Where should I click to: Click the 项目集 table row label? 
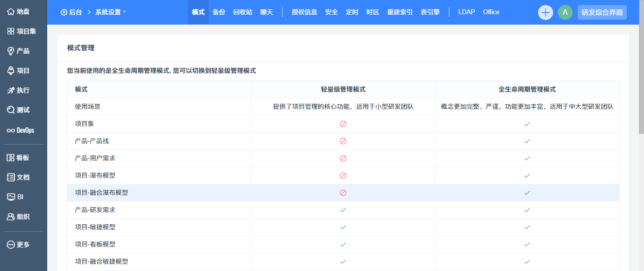84,123
